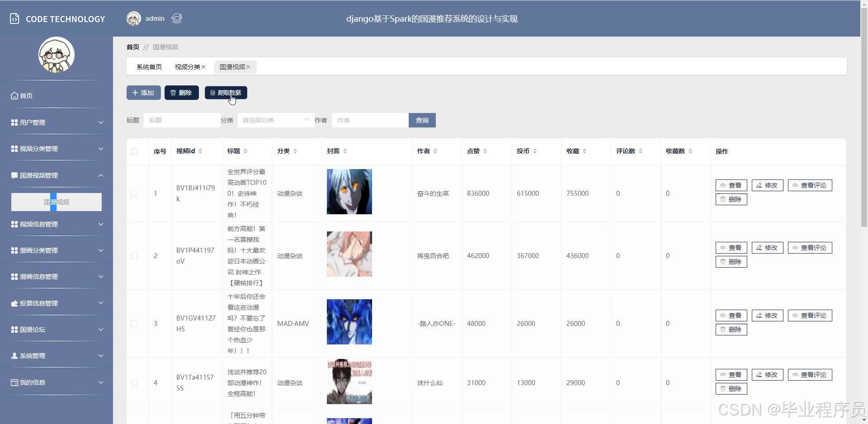Expand the 系统管理 menu chevron

pyautogui.click(x=101, y=356)
